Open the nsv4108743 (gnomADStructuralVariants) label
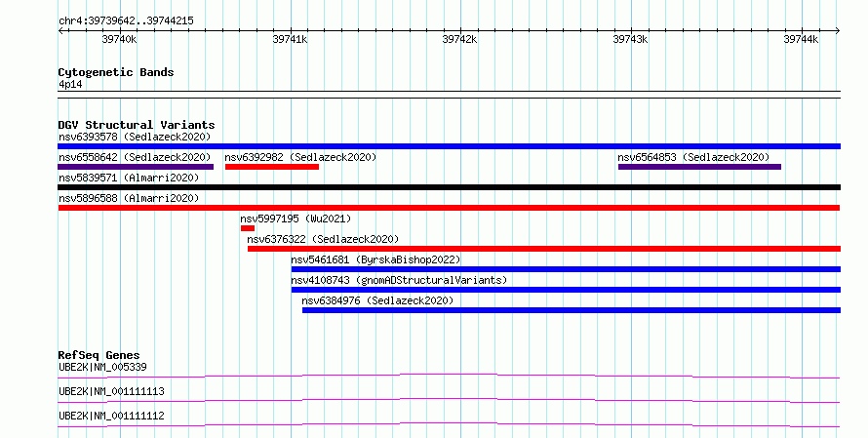 click(x=399, y=280)
